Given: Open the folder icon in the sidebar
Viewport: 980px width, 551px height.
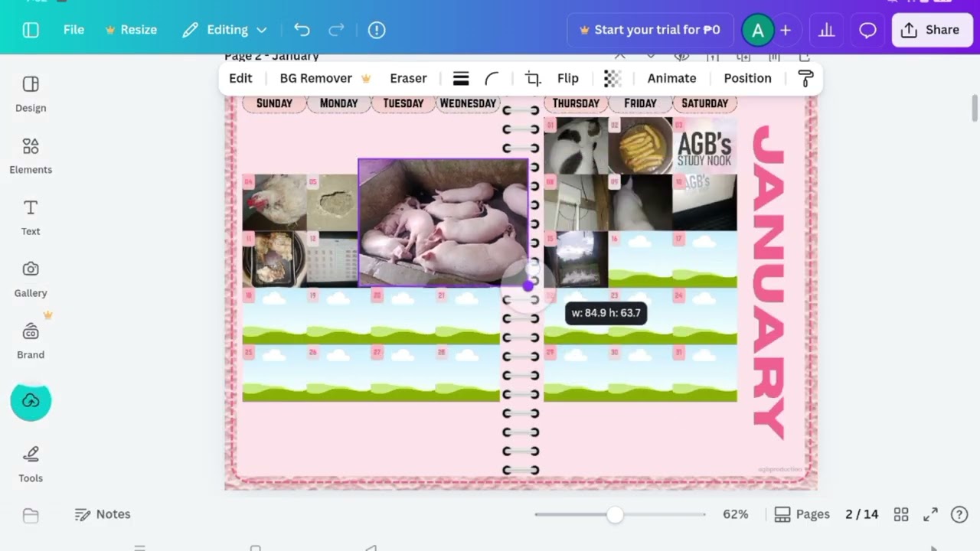Looking at the screenshot, I should click(31, 515).
